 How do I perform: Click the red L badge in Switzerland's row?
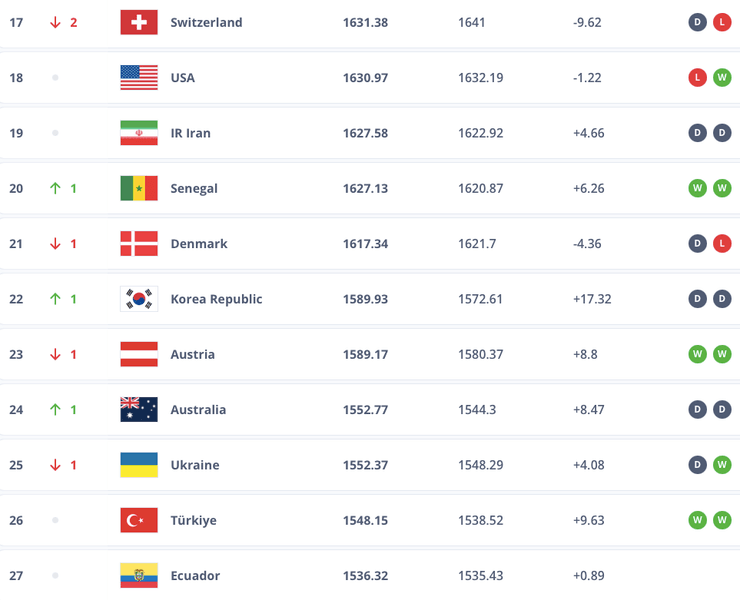click(x=722, y=22)
